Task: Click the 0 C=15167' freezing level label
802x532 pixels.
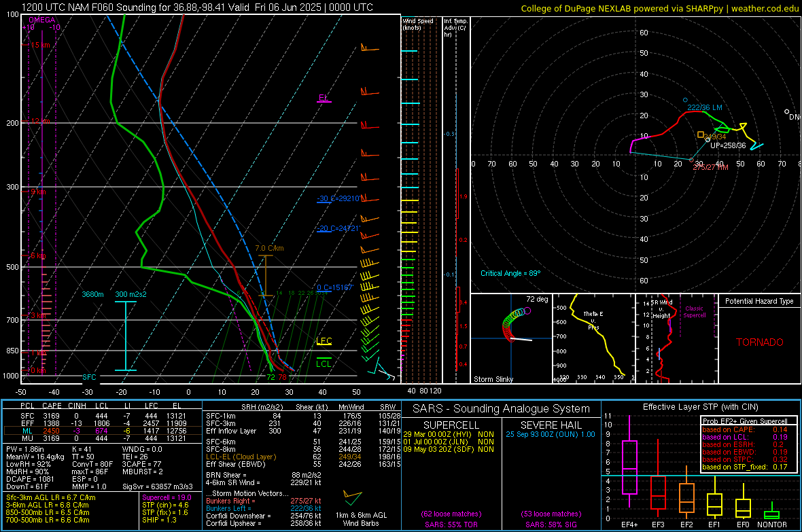Action: click(x=335, y=288)
